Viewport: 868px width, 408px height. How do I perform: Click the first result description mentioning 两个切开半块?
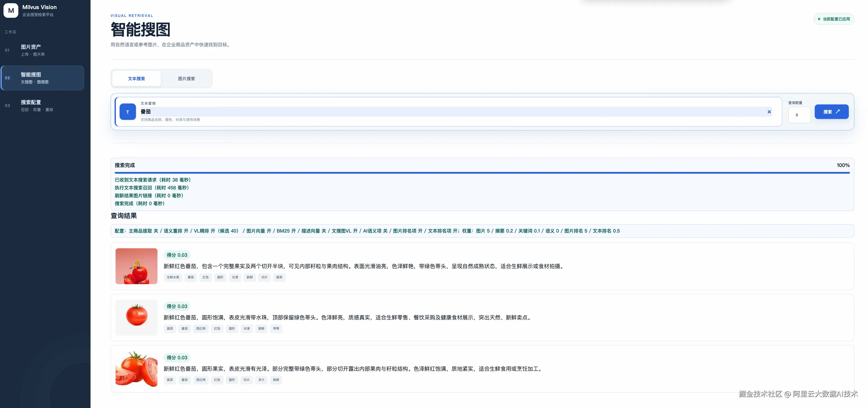(x=364, y=266)
